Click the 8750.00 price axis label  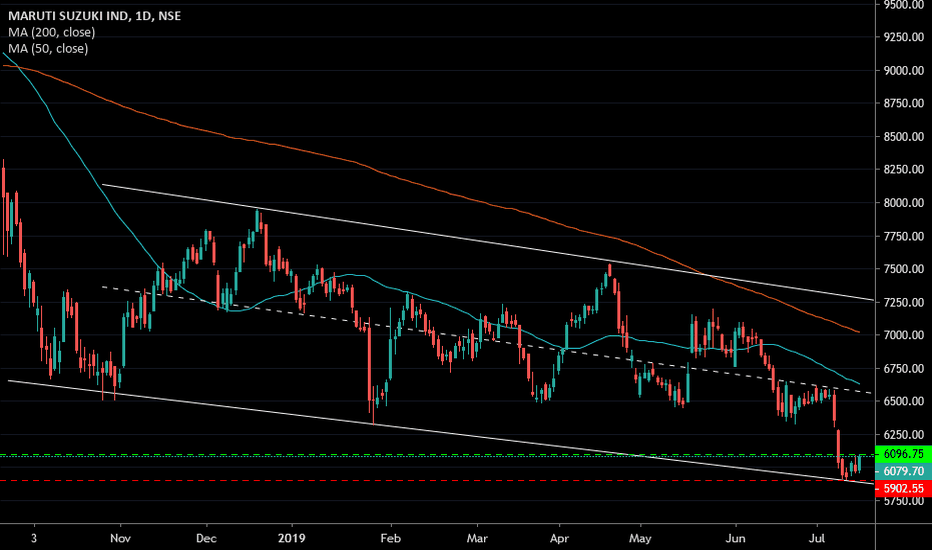903,103
